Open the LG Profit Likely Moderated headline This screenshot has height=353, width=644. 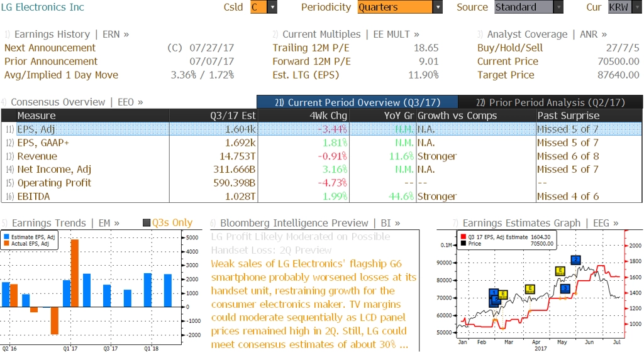pos(301,243)
